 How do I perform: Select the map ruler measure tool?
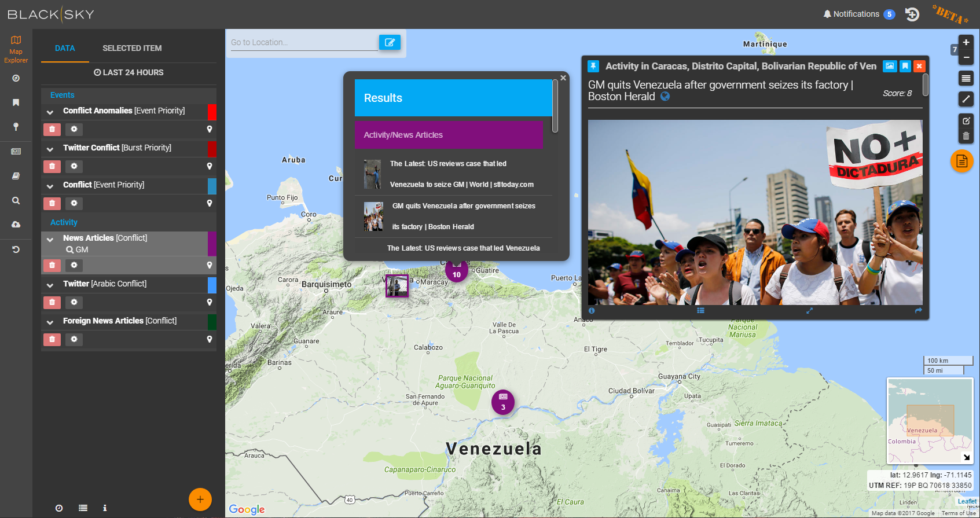click(x=966, y=99)
